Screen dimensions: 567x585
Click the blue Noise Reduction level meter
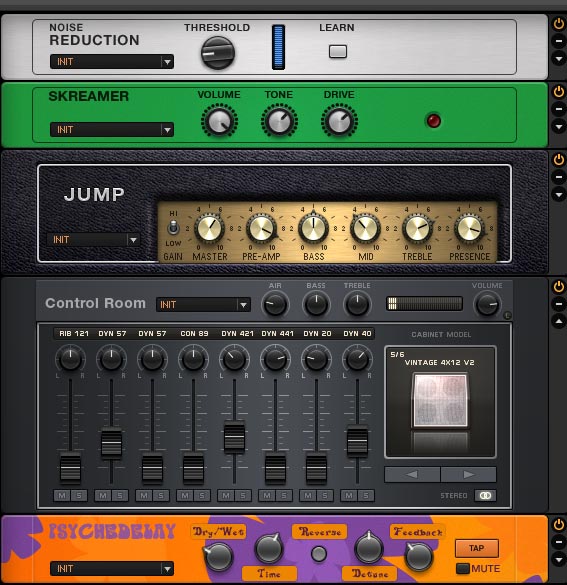click(x=278, y=47)
